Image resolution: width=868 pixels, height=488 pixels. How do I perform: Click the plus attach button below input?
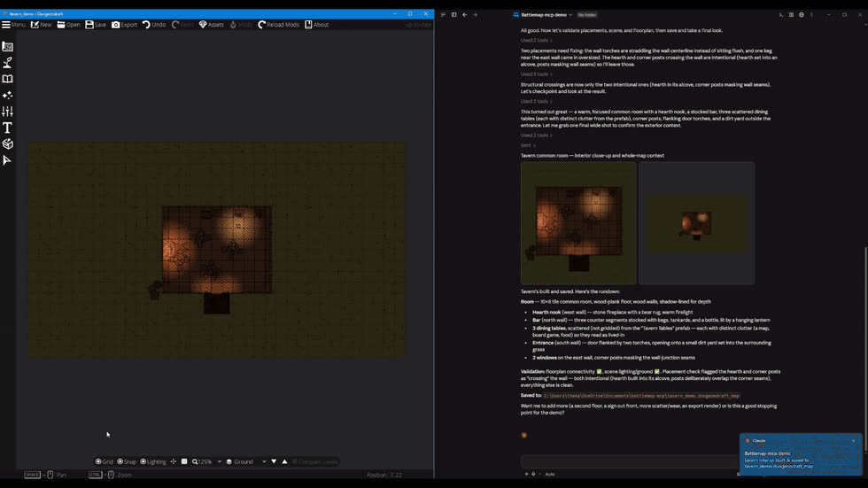tap(526, 474)
